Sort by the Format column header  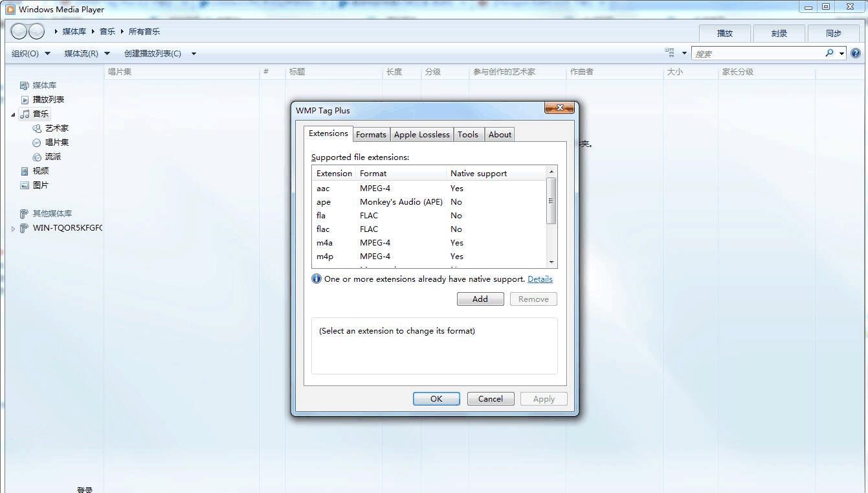[x=401, y=174]
